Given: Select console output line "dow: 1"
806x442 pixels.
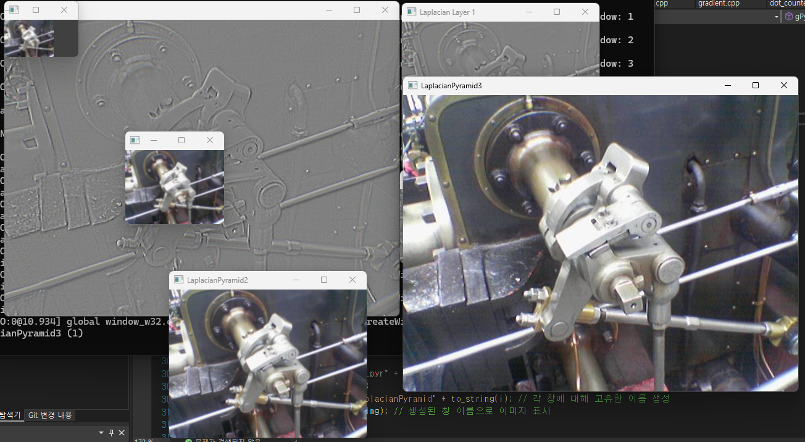Looking at the screenshot, I should [616, 16].
